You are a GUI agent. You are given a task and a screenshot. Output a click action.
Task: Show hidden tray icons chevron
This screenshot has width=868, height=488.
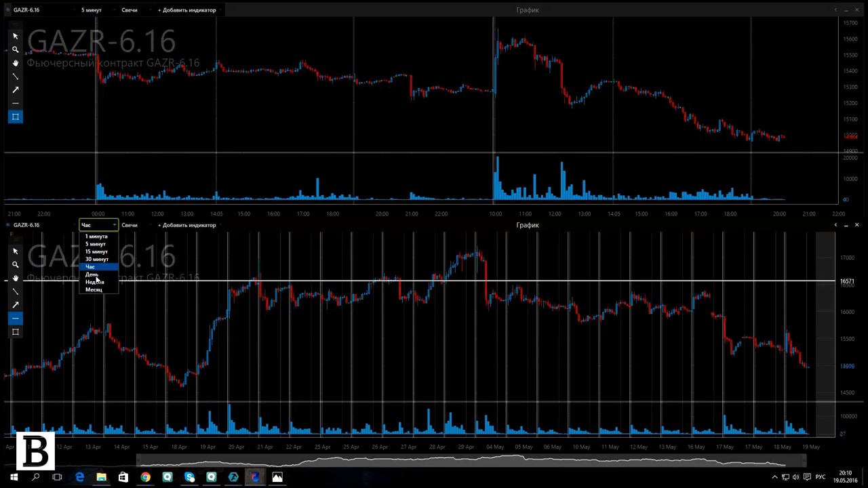774,477
